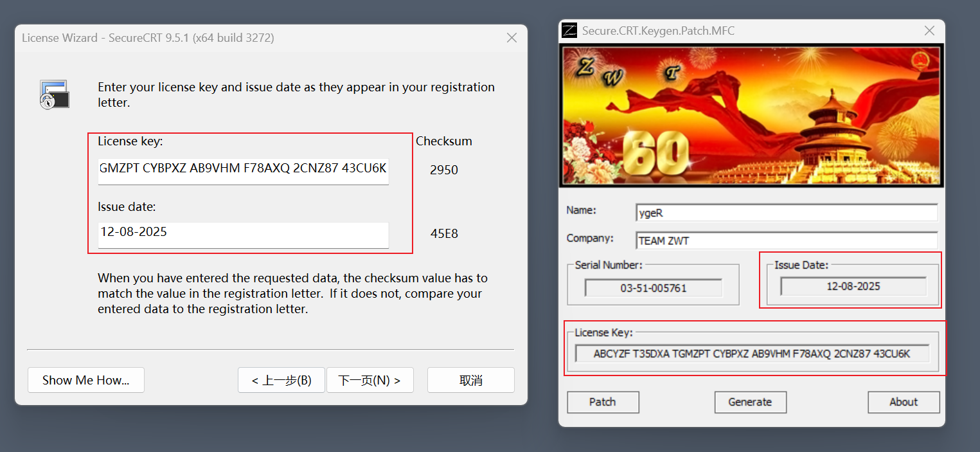
Task: Select the keygen Issue Date value 12-08-2025
Action: (x=853, y=286)
